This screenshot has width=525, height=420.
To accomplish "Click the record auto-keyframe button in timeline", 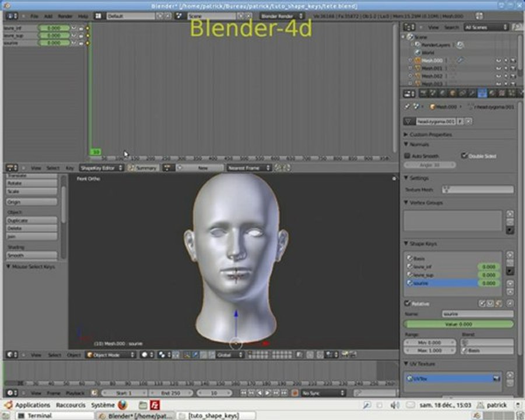I will tap(295, 393).
